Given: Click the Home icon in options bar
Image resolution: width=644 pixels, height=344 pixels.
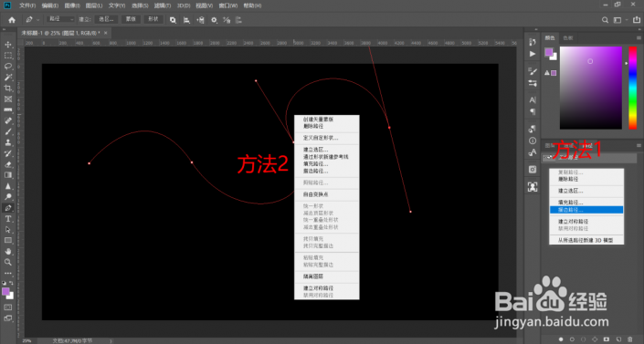Looking at the screenshot, I should pyautogui.click(x=12, y=20).
